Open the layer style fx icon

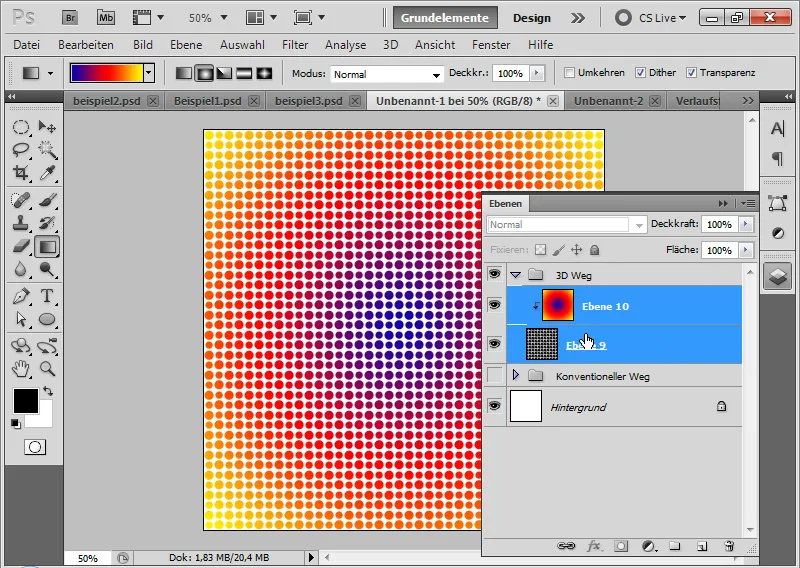pyautogui.click(x=594, y=546)
